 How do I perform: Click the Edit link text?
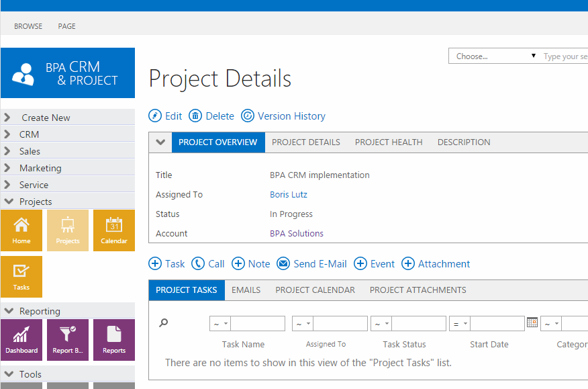pos(174,116)
